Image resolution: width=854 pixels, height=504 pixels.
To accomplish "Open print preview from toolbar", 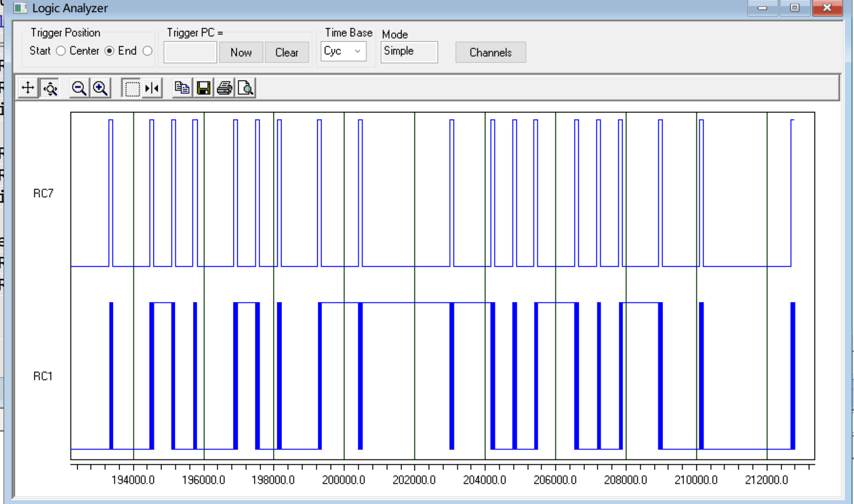I will pyautogui.click(x=245, y=88).
